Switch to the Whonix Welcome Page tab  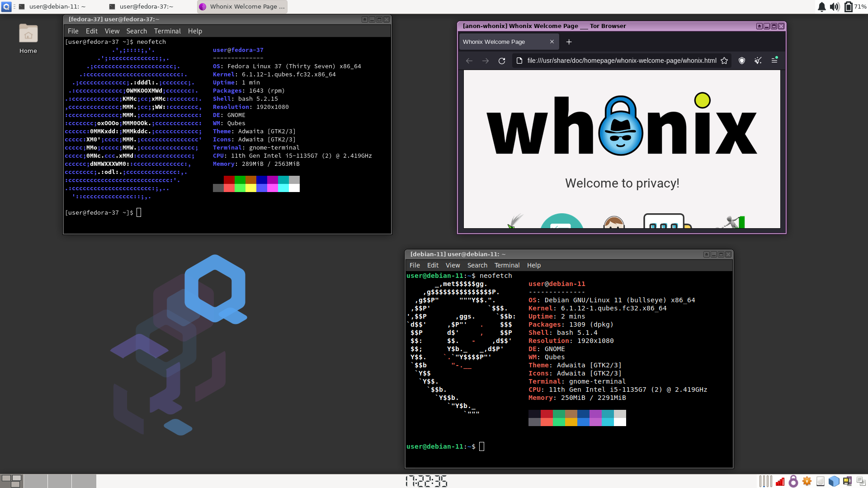494,42
